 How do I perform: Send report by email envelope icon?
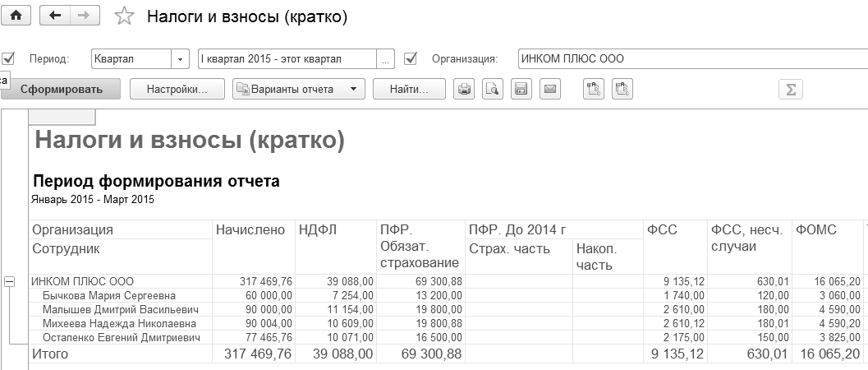point(549,89)
